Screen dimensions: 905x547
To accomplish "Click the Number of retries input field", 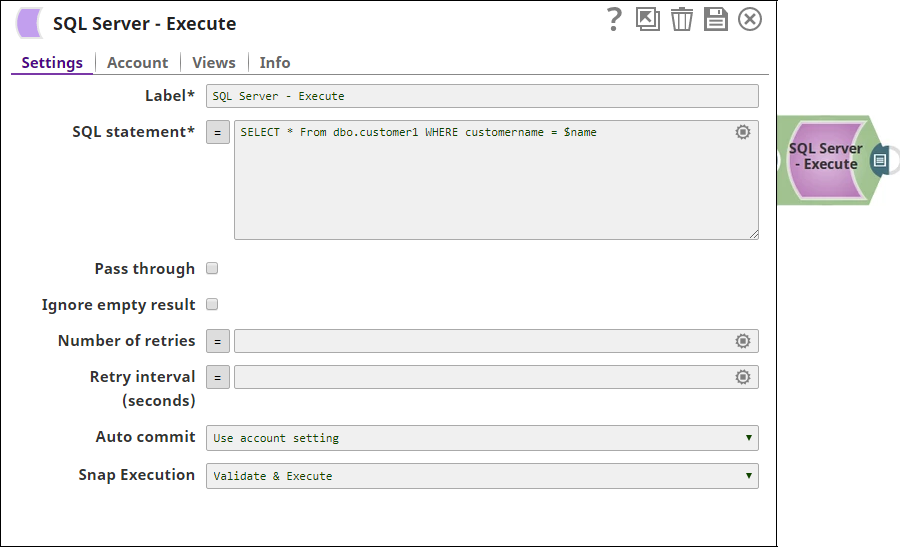I will pyautogui.click(x=496, y=341).
